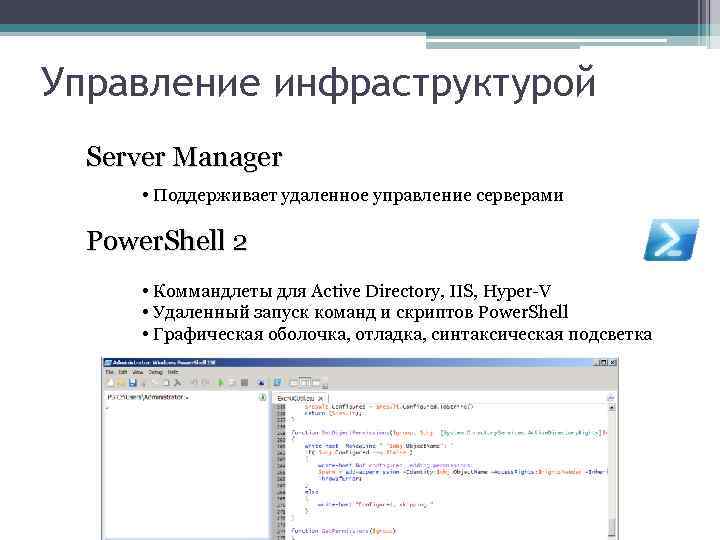Viewport: 720px width, 540px height.
Task: Click the Start PowerShell.exe icon
Action: pyautogui.click(x=277, y=382)
